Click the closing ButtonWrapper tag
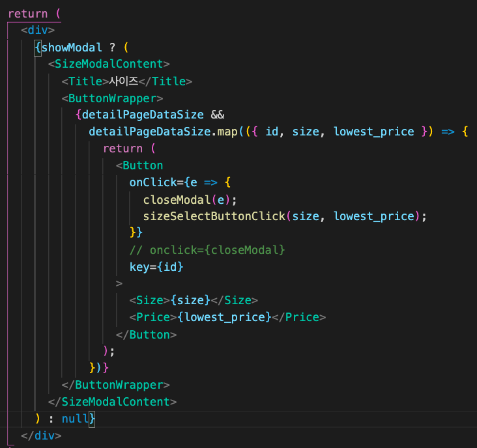This screenshot has height=448, width=477. coord(115,385)
